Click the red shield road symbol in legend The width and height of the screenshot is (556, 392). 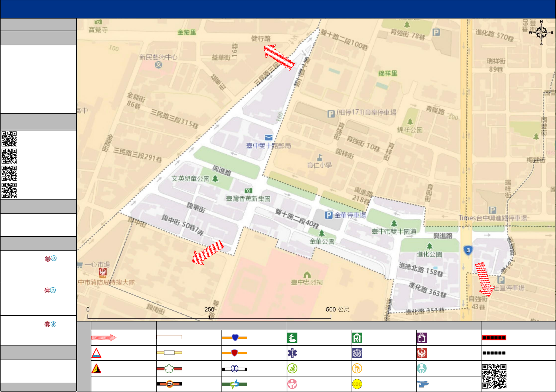pos(235,353)
